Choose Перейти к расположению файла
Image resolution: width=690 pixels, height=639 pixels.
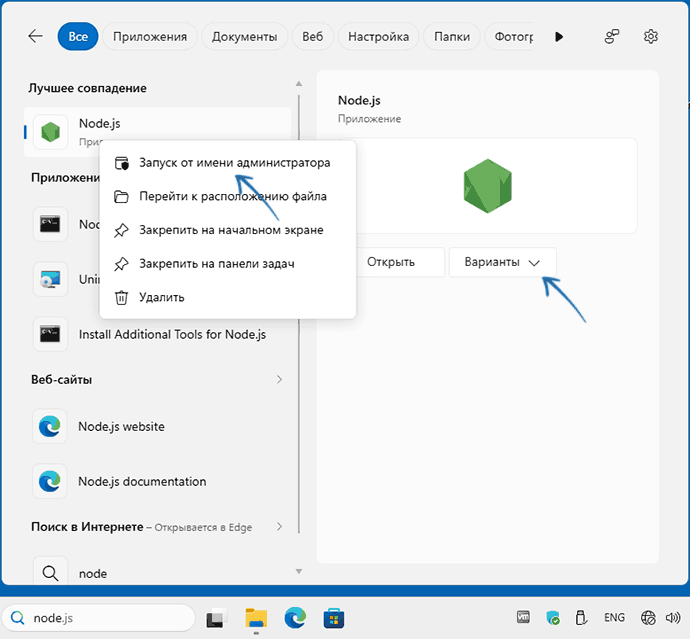(x=228, y=196)
